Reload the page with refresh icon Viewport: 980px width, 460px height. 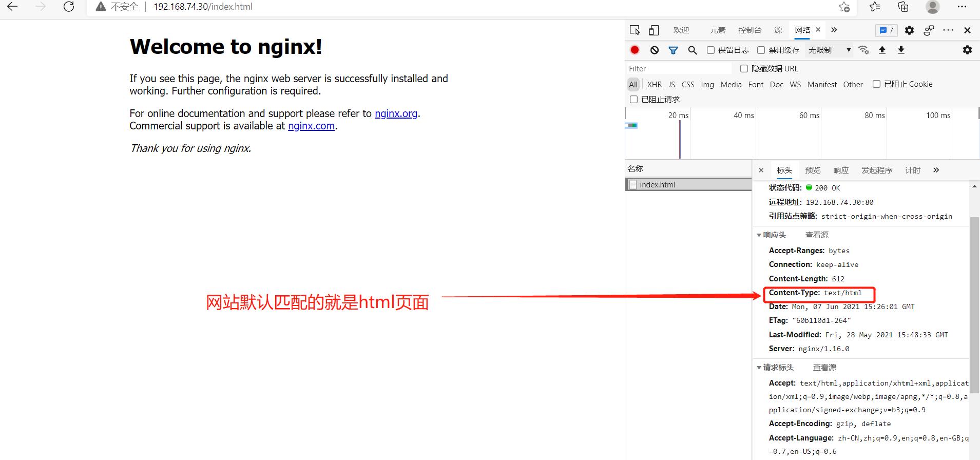click(69, 7)
